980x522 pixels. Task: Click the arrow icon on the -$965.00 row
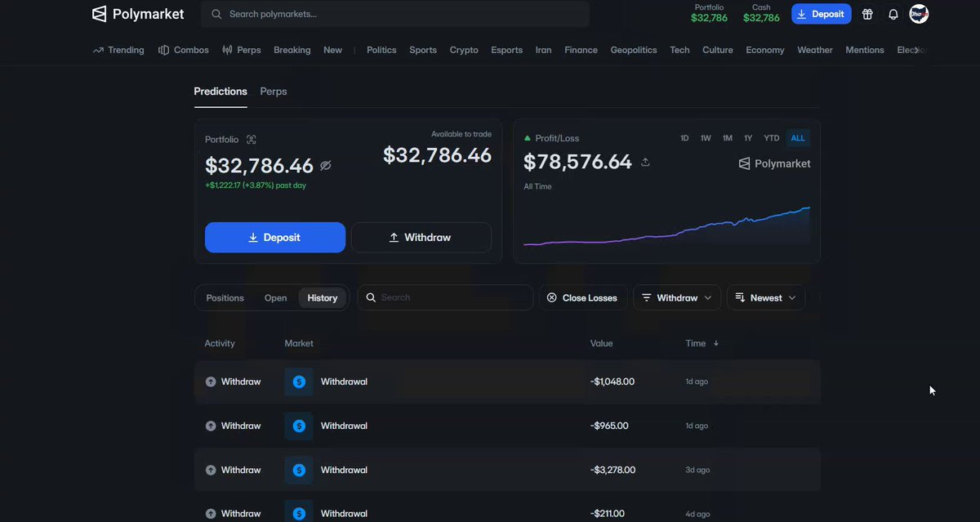click(211, 426)
